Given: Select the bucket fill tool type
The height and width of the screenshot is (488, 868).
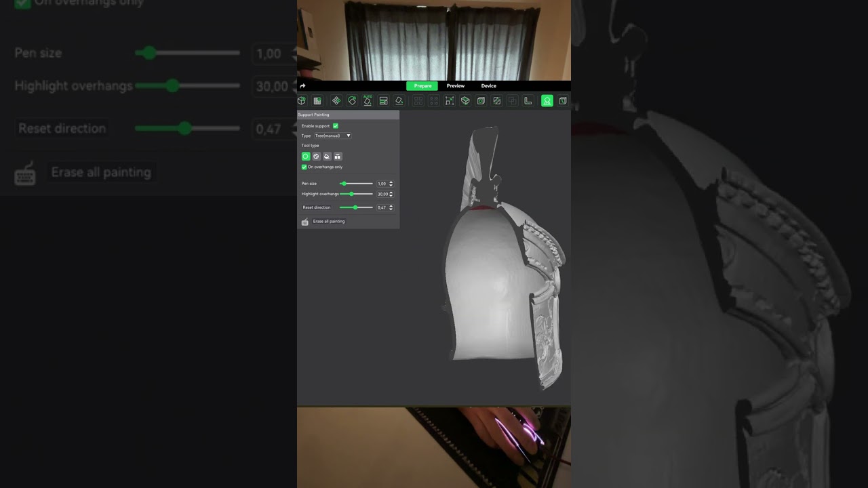Looking at the screenshot, I should coord(327,157).
